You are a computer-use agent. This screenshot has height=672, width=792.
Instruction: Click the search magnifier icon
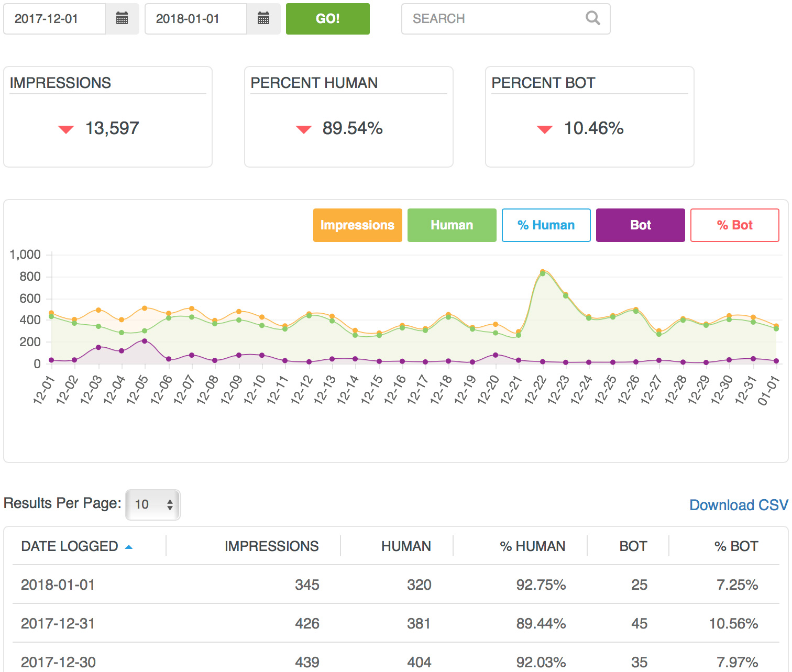click(x=592, y=18)
